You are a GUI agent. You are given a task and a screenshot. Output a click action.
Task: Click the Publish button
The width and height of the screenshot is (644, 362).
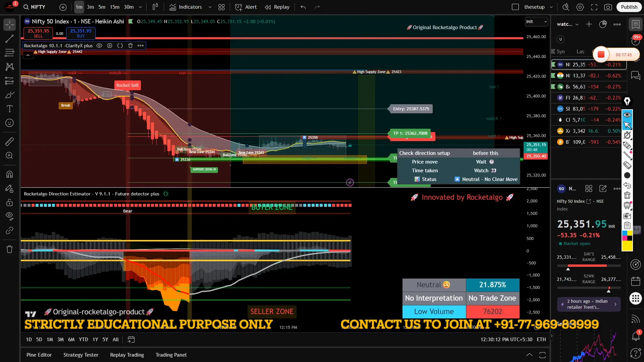point(629,7)
